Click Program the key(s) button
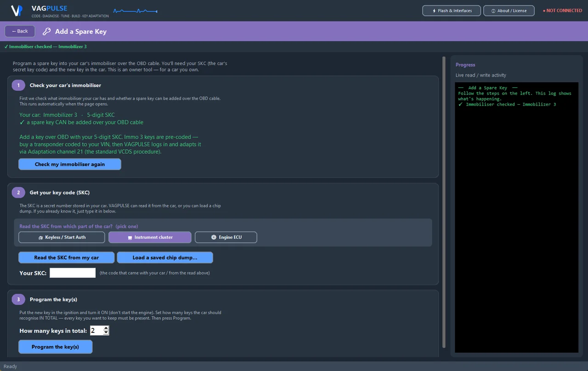 [56, 347]
